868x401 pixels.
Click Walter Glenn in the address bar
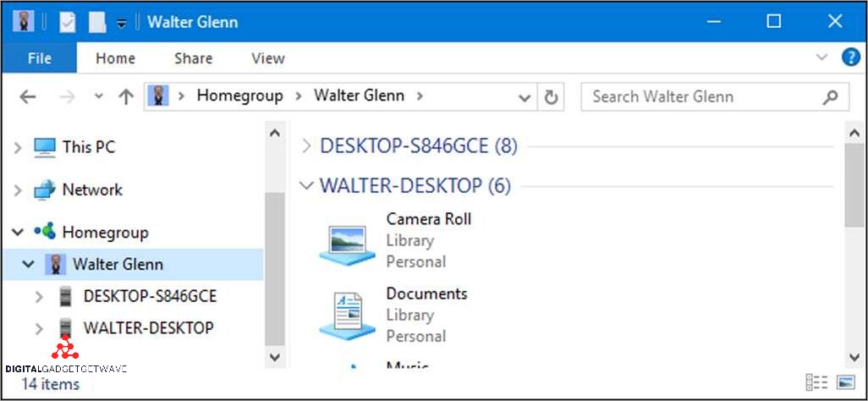[x=360, y=96]
